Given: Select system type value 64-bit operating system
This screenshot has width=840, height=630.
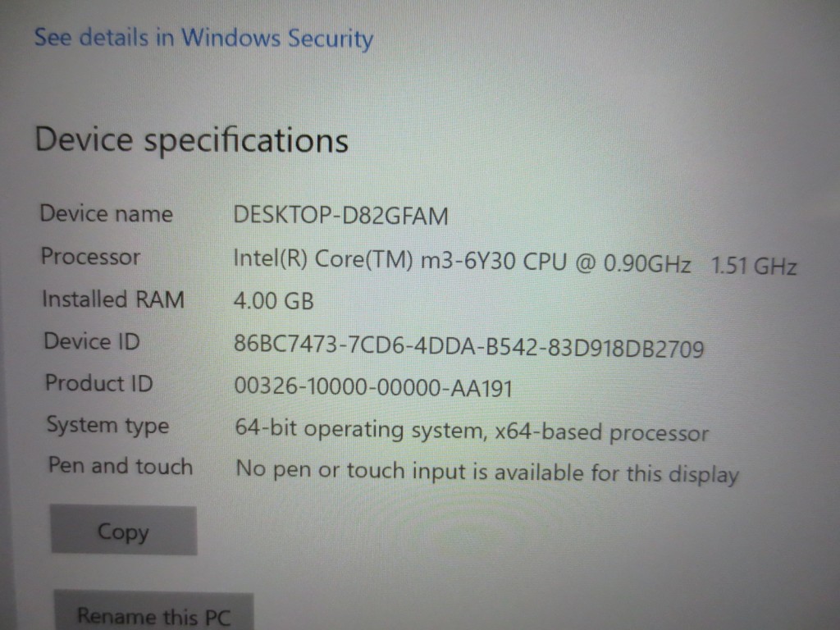Looking at the screenshot, I should click(472, 431).
